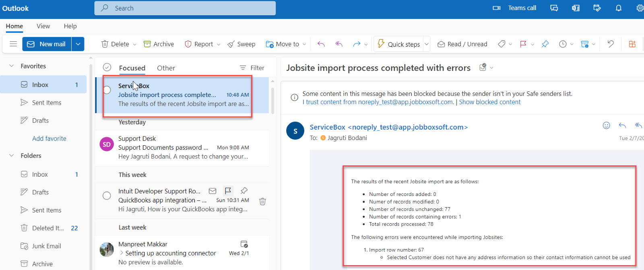Flag the Intuit Developer Support message

228,191
